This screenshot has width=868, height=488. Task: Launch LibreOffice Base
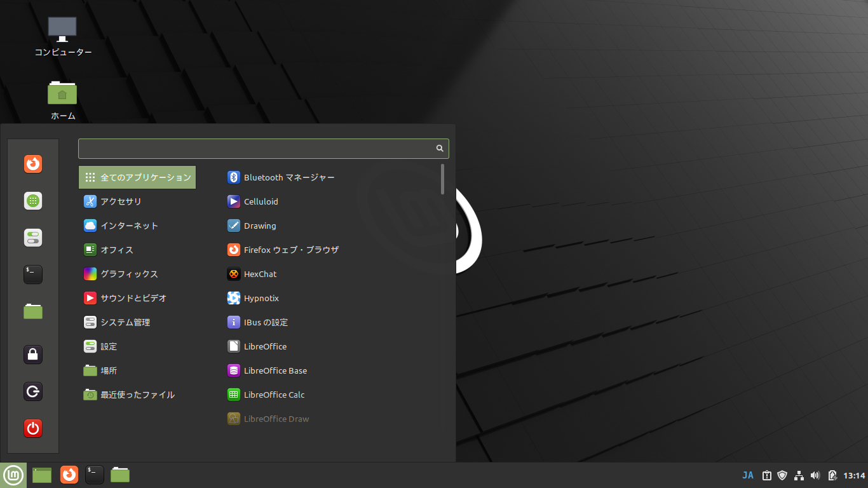click(330, 370)
